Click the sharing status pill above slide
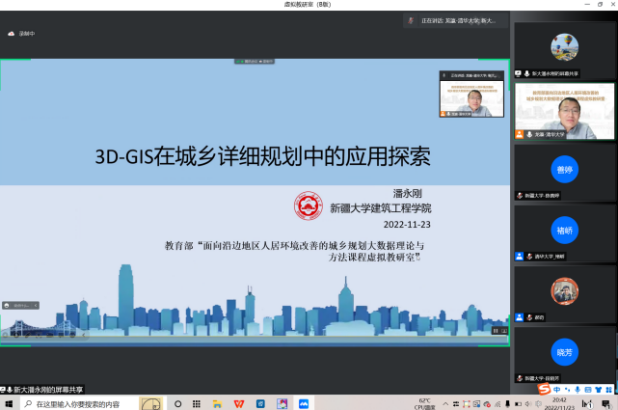This screenshot has height=410, width=618. 254,61
